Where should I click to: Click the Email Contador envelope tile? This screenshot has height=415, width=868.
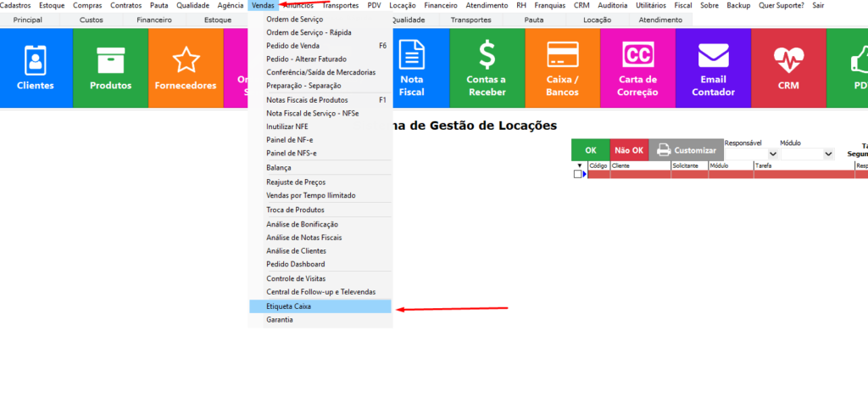[x=713, y=68]
